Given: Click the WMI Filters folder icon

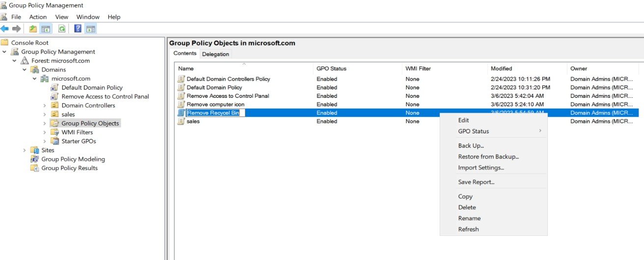Looking at the screenshot, I should [x=55, y=132].
